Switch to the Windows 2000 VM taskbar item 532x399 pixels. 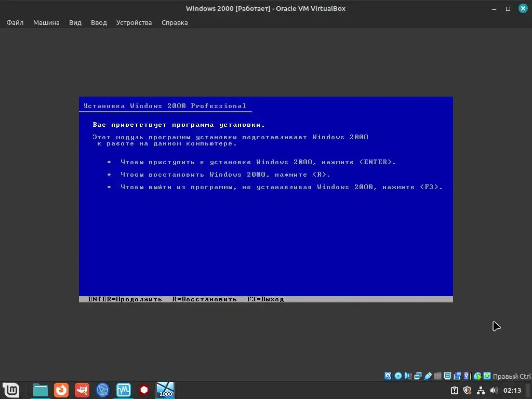coord(165,390)
